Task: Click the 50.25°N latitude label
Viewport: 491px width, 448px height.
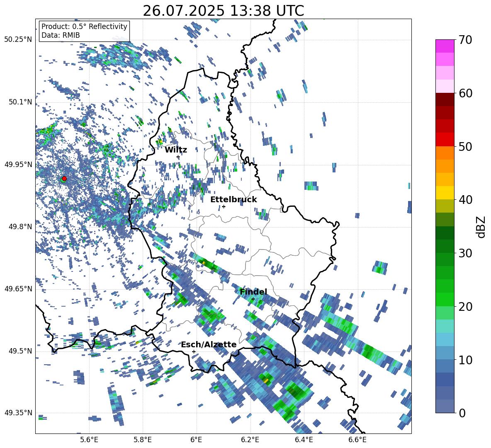Action: (x=18, y=40)
